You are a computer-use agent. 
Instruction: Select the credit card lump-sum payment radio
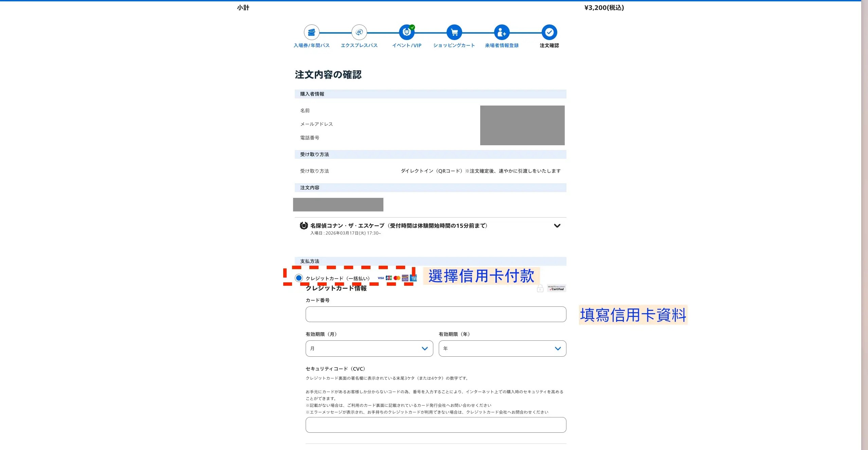click(x=299, y=278)
